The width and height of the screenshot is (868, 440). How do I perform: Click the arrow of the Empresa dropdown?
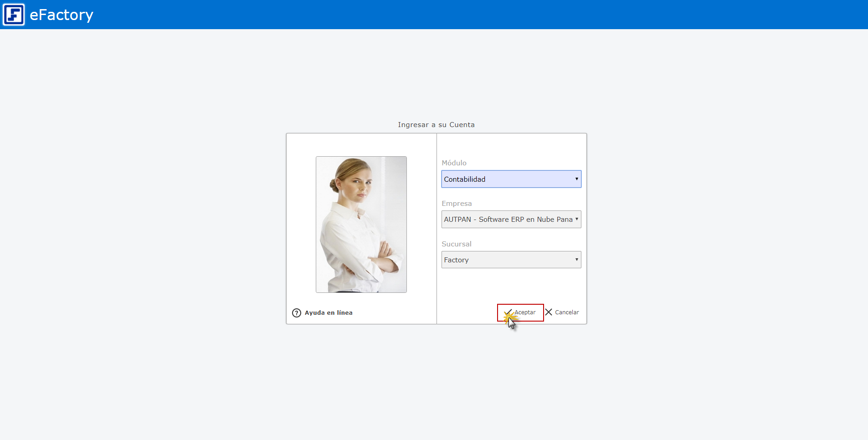[x=576, y=219]
